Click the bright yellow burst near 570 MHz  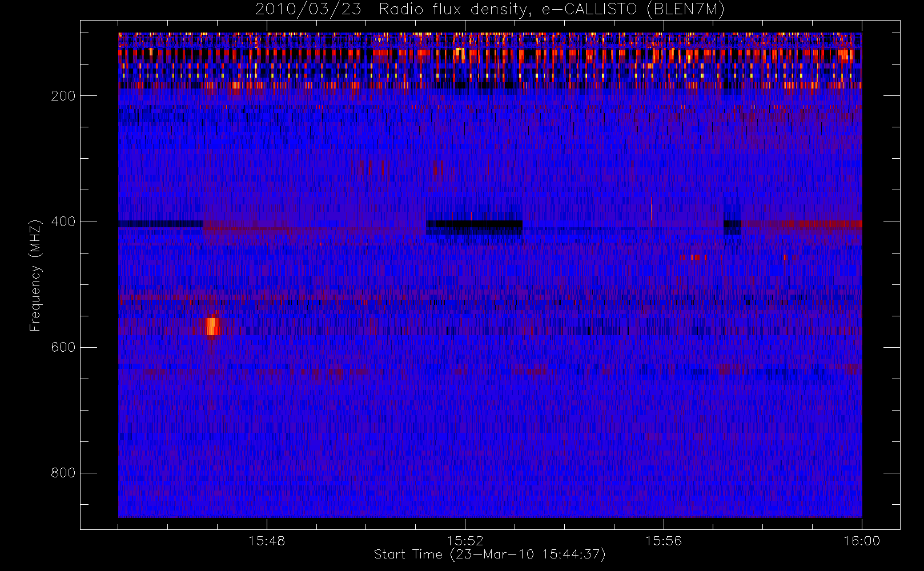(x=212, y=326)
